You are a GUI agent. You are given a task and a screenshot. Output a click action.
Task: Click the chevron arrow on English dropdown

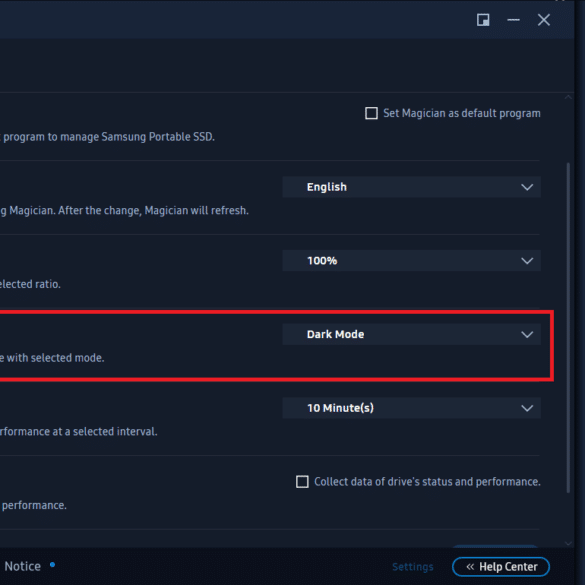coord(527,187)
